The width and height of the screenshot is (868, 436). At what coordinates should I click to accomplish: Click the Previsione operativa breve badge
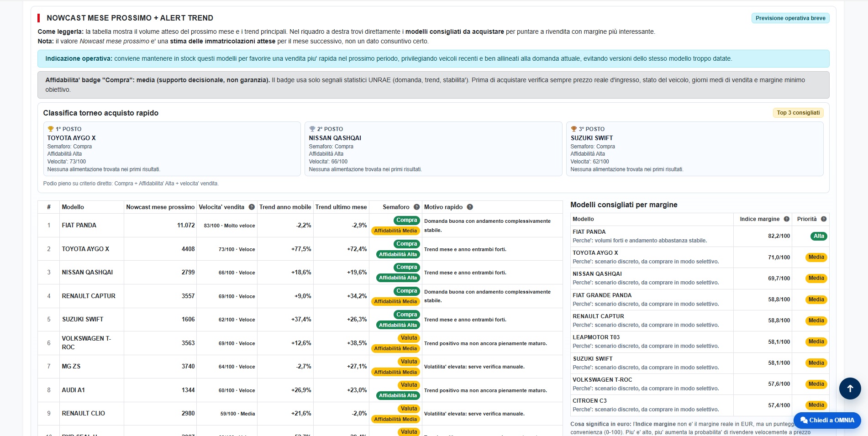pyautogui.click(x=790, y=18)
